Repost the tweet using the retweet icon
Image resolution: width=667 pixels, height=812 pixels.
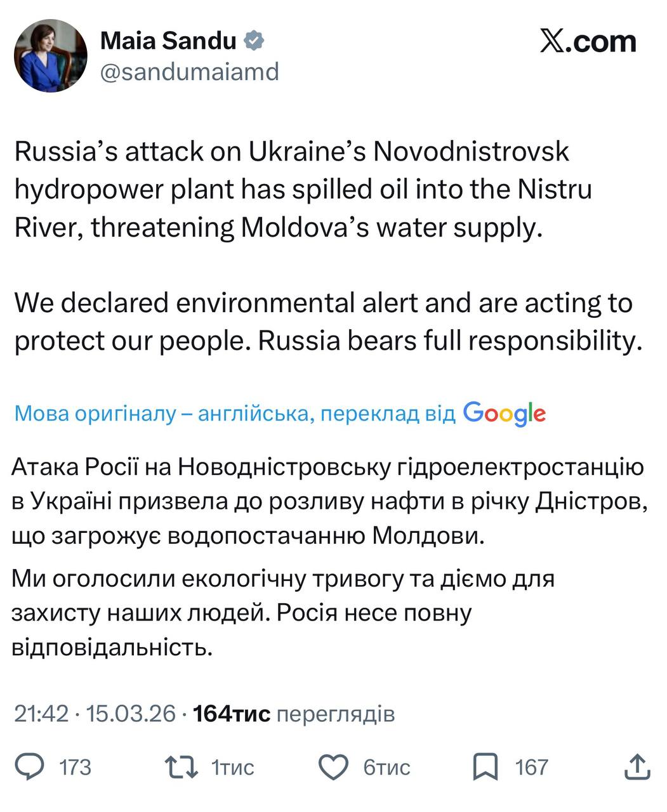coord(181,768)
